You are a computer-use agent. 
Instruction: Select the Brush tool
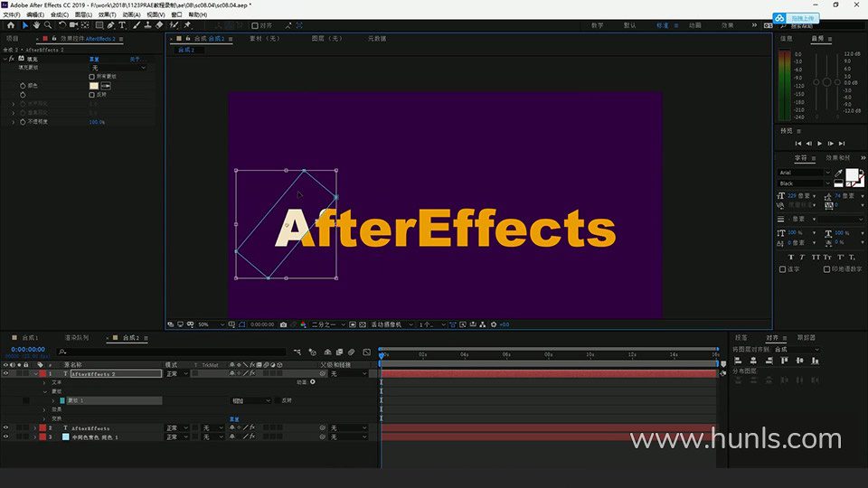click(137, 25)
